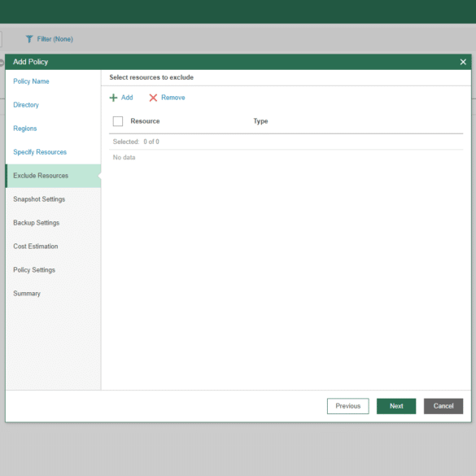Screen dimensions: 476x476
Task: Toggle the select-all Resource checkbox
Action: [x=118, y=121]
